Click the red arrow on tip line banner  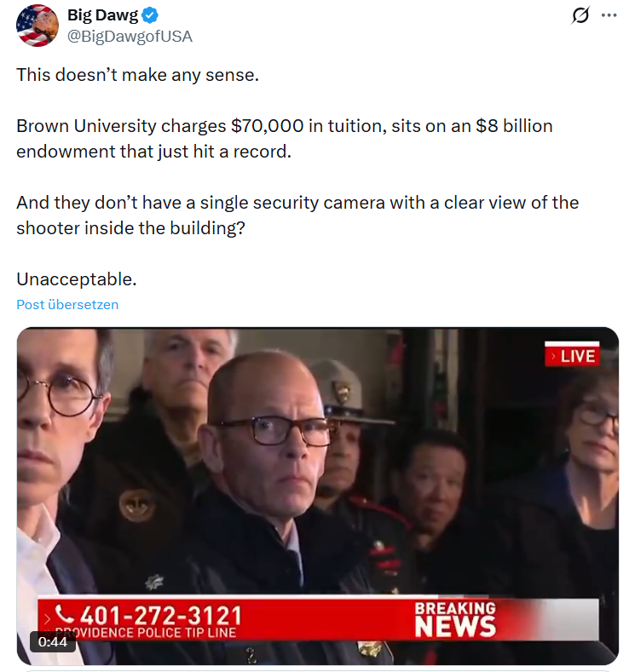coord(47,619)
